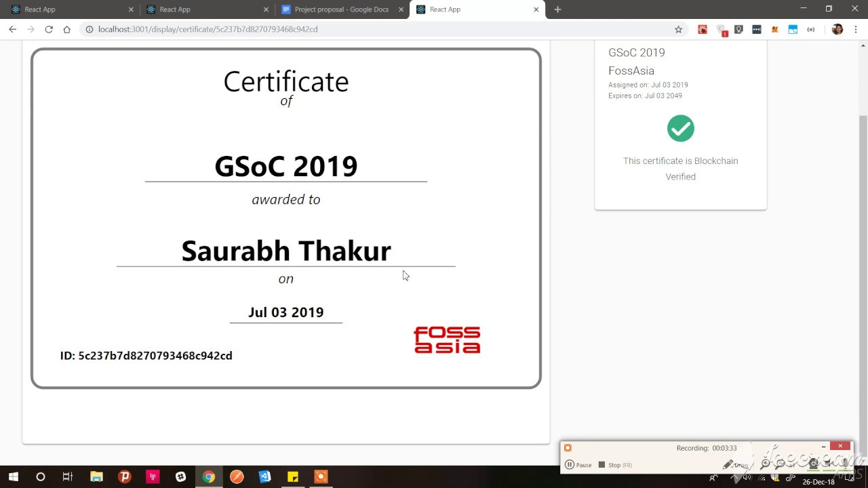
Task: Open the lightbulb extension icon
Action: (x=738, y=29)
